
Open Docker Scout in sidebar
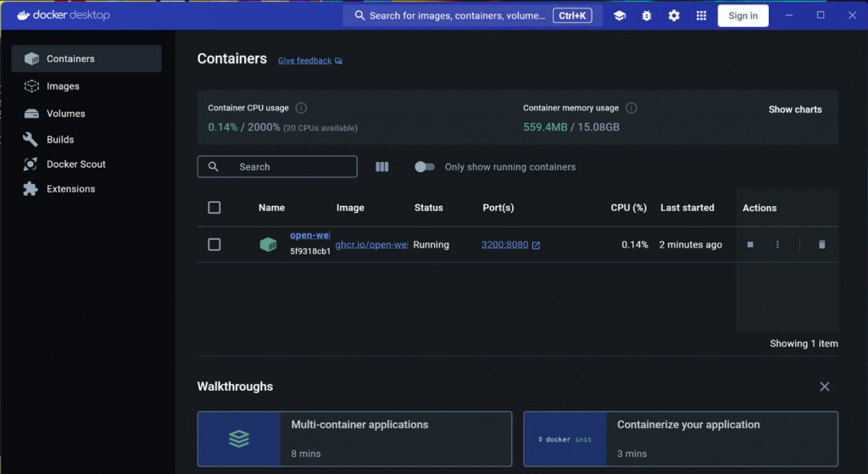click(86, 164)
